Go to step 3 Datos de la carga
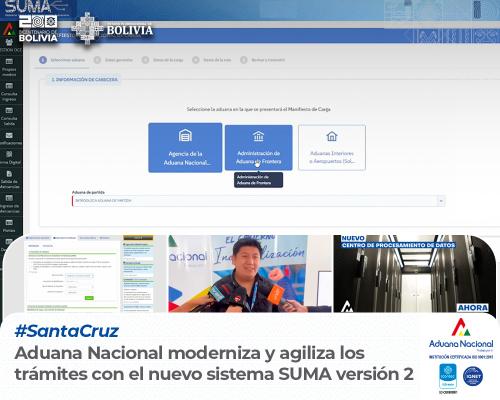500x400 pixels. 163,60
